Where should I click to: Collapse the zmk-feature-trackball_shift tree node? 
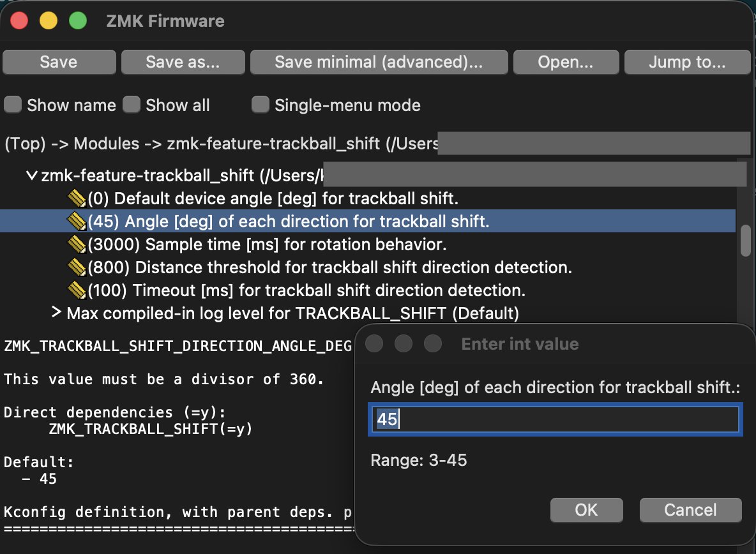pos(32,176)
